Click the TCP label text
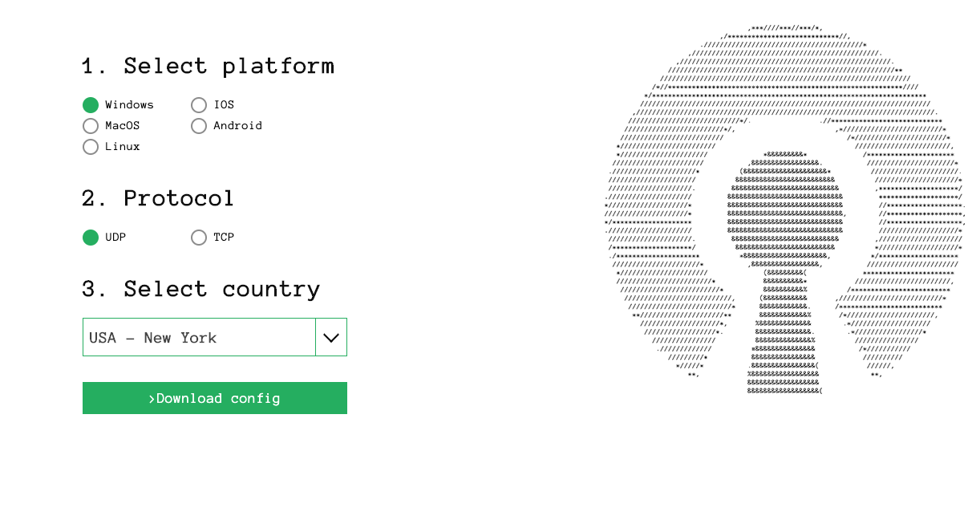Image resolution: width=980 pixels, height=512 pixels. click(x=224, y=238)
